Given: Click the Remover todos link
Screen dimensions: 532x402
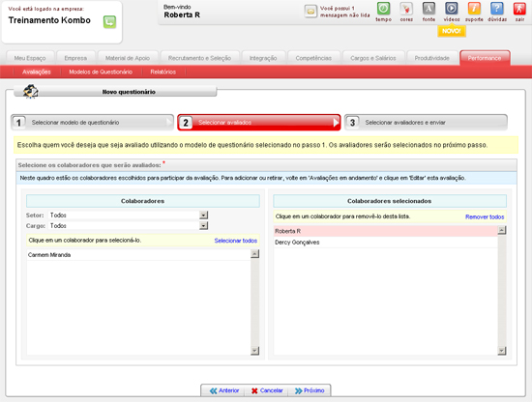Looking at the screenshot, I should 485,216.
